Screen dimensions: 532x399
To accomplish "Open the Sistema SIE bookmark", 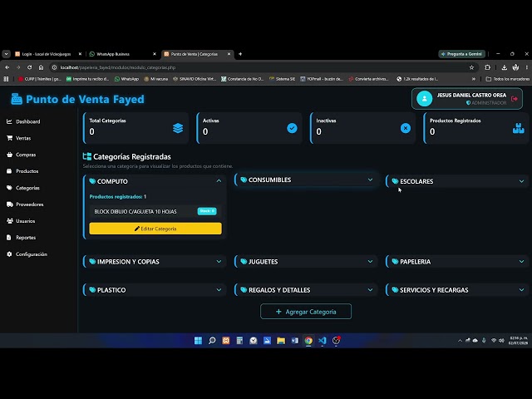I will click(x=282, y=79).
